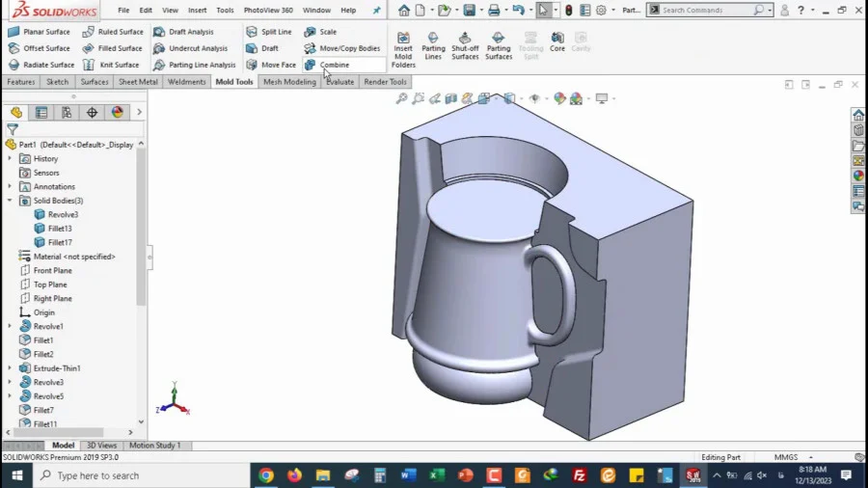The image size is (868, 488).
Task: Pin the SolidWorks menu bar
Action: click(376, 10)
